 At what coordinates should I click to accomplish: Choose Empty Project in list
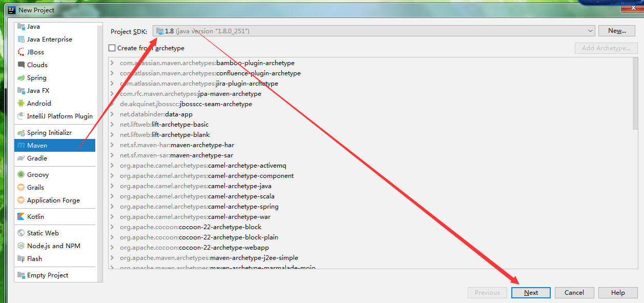click(55, 275)
